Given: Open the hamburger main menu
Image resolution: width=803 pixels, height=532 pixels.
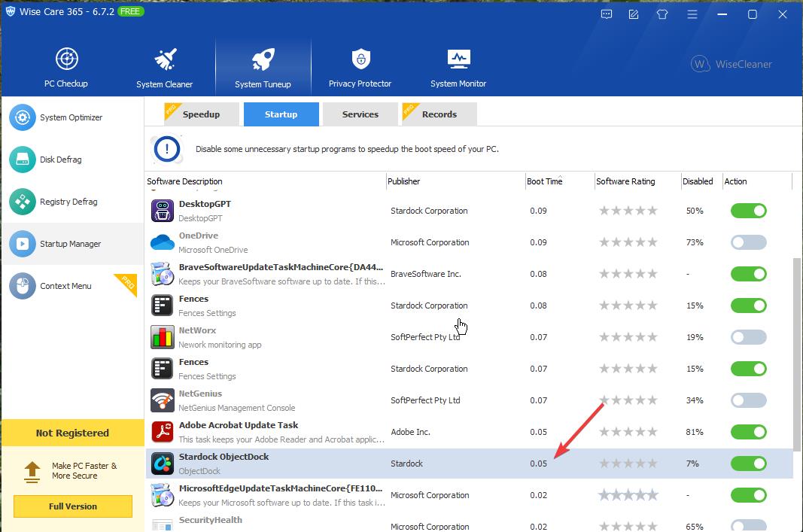Looking at the screenshot, I should 692,14.
